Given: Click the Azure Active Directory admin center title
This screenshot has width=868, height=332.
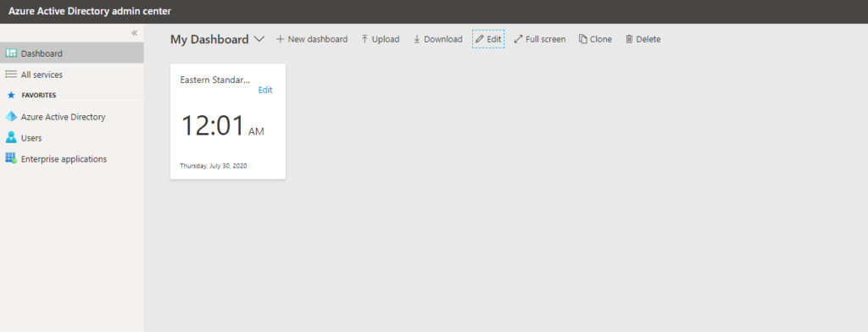Looking at the screenshot, I should click(90, 11).
